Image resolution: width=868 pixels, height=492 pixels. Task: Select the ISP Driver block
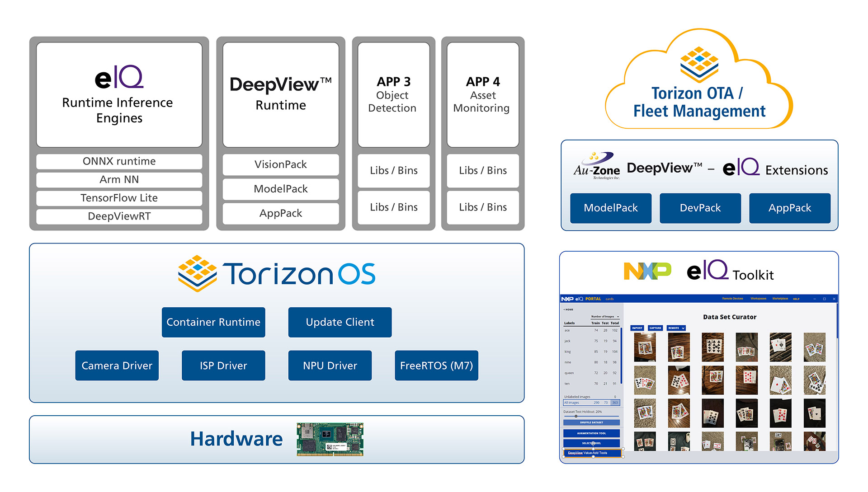(223, 365)
